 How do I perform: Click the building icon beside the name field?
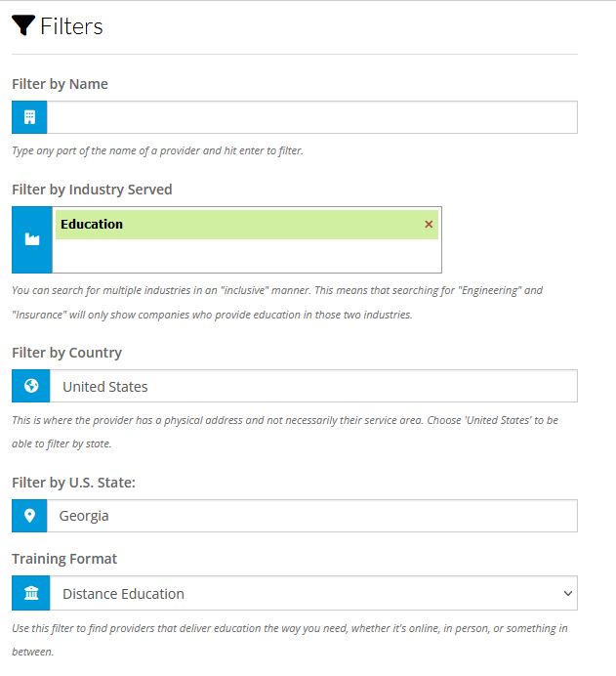(29, 117)
